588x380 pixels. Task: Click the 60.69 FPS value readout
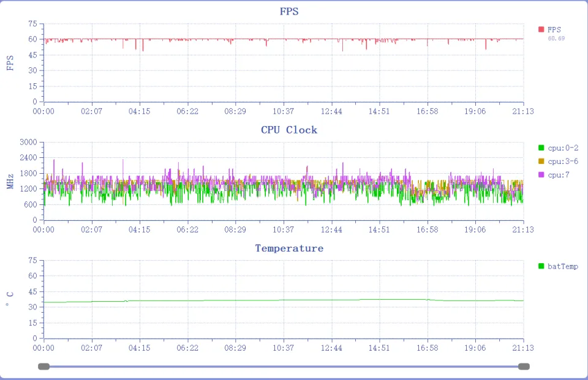(x=556, y=39)
